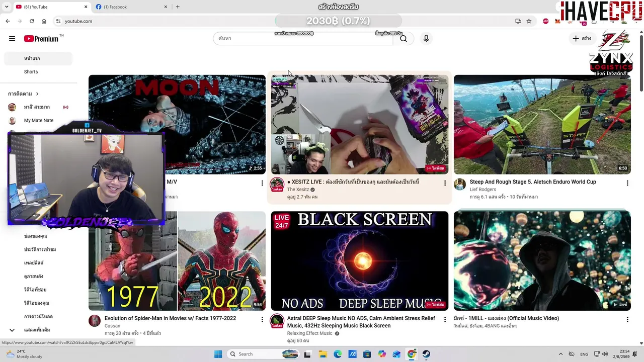The image size is (644, 362).
Task: Go back one page in browser
Action: pos(8,21)
